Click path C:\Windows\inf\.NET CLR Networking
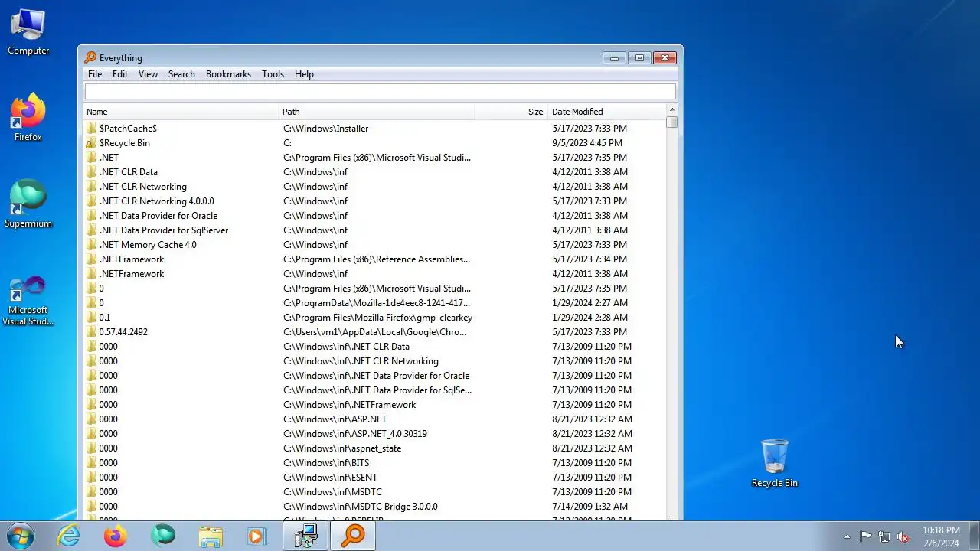 point(361,361)
